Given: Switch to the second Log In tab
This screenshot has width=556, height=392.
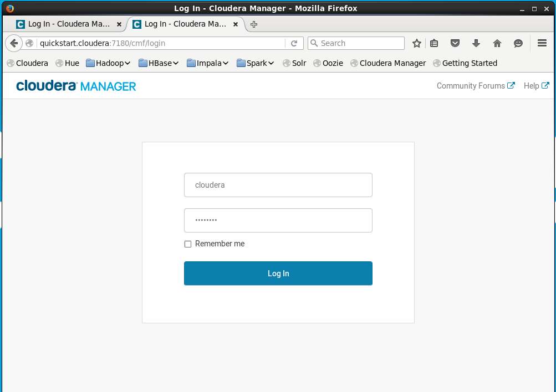Looking at the screenshot, I should click(x=185, y=24).
